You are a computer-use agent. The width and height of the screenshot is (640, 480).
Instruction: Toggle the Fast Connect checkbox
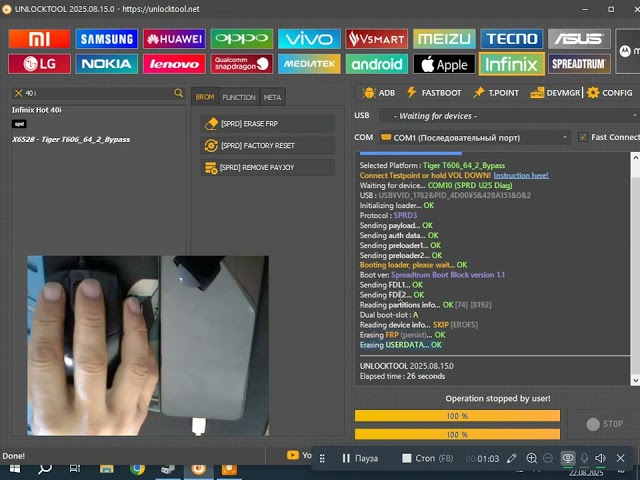pyautogui.click(x=583, y=137)
